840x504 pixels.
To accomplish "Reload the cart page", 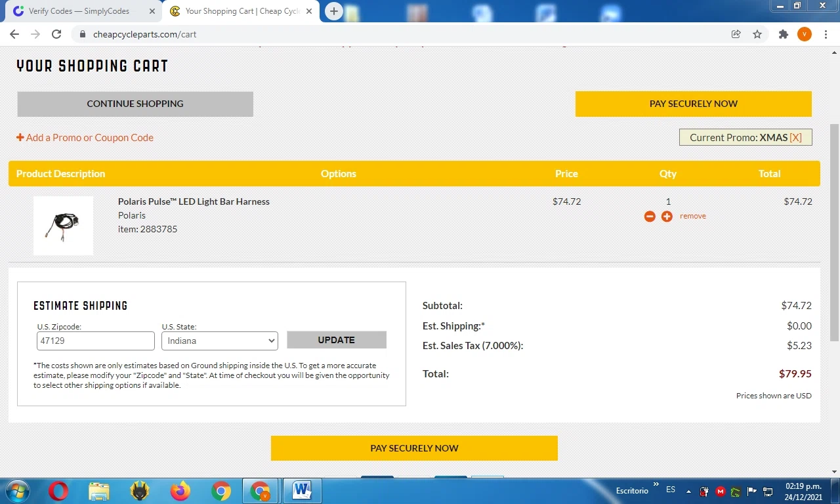I will (x=56, y=34).
